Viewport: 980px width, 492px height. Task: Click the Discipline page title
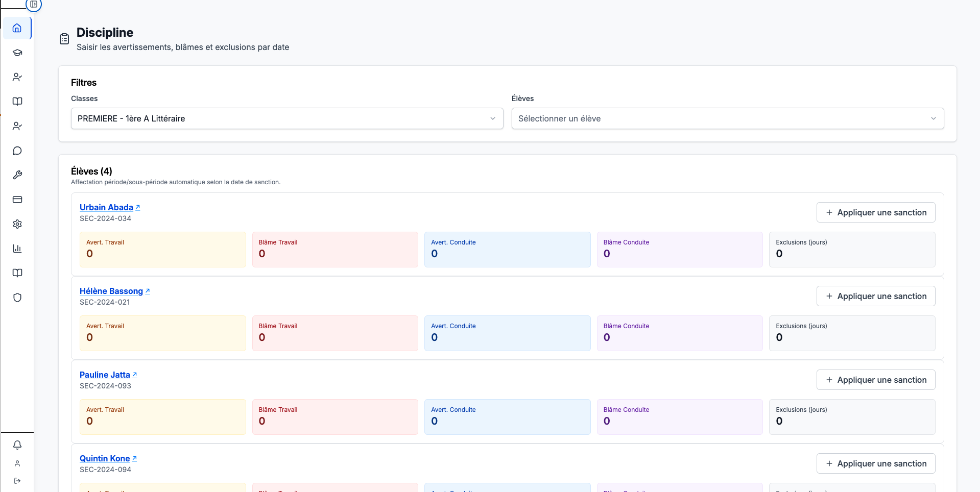click(105, 32)
